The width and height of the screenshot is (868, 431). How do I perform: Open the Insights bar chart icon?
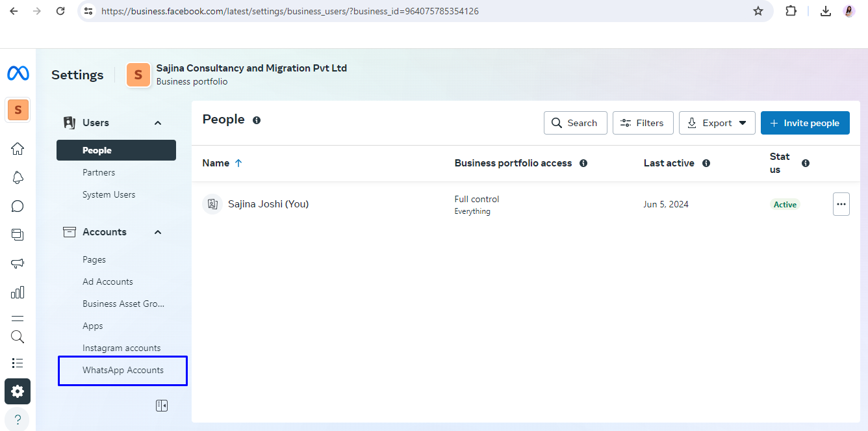coord(18,292)
